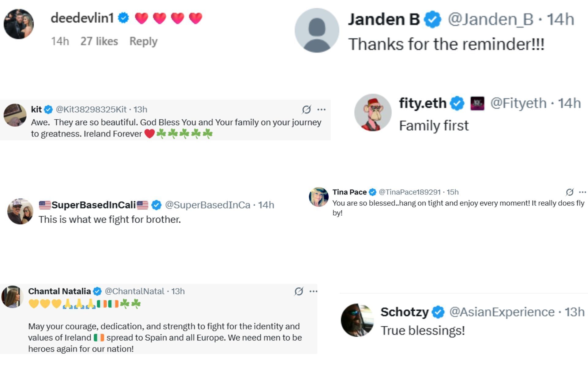This screenshot has width=588, height=368.
Task: Open the 27 likes list
Action: coord(99,41)
